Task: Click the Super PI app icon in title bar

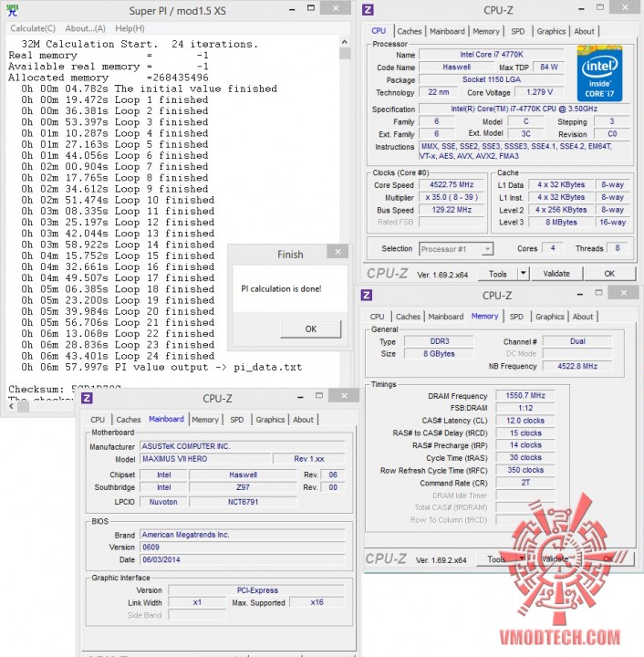Action: click(13, 10)
